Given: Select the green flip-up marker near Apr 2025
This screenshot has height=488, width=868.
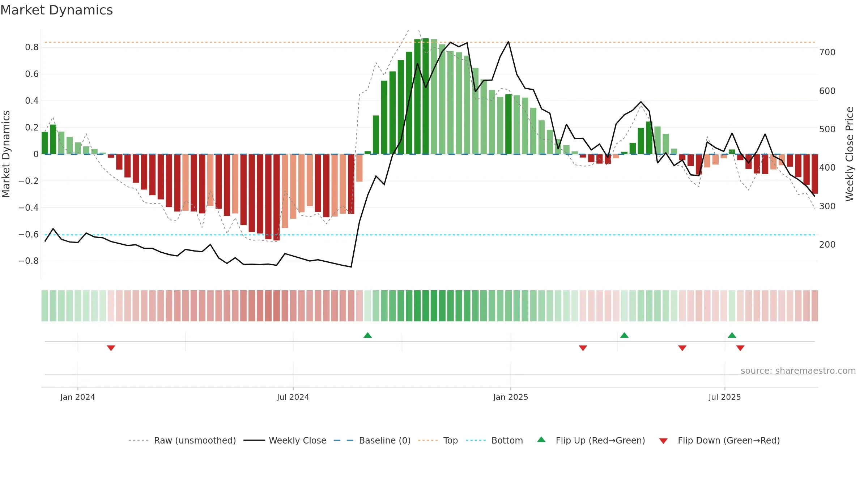Looking at the screenshot, I should click(x=624, y=335).
